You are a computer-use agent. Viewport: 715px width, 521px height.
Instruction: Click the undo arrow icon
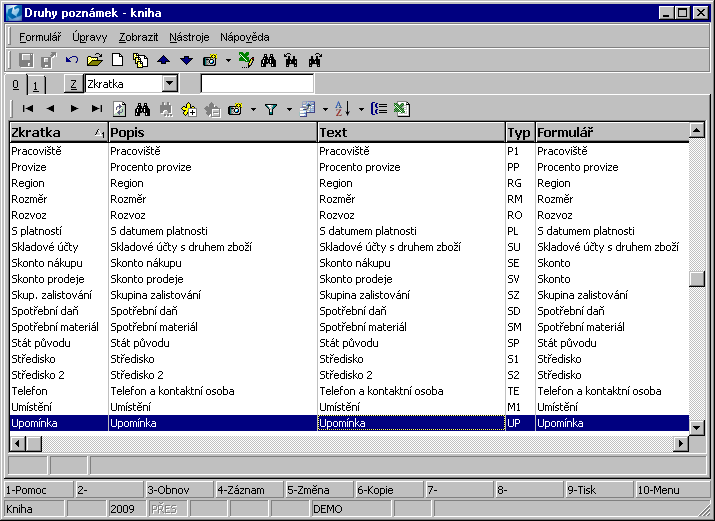(x=72, y=60)
